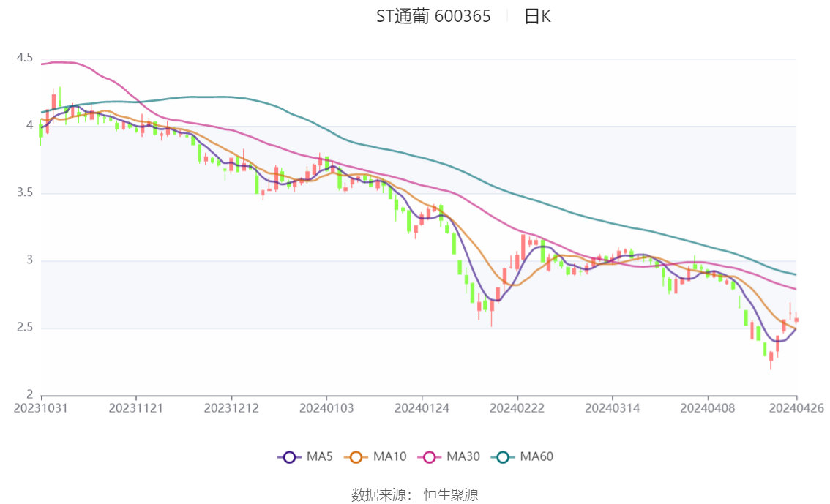Toggle the MA10 legend series
The image size is (830, 504).
pos(375,456)
